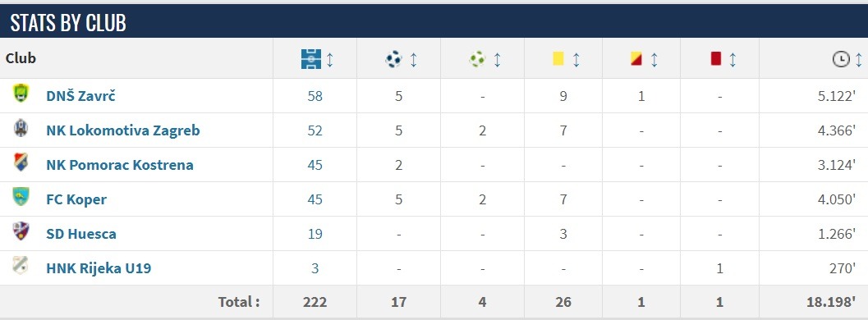Click the yellow card icon header

click(558, 58)
